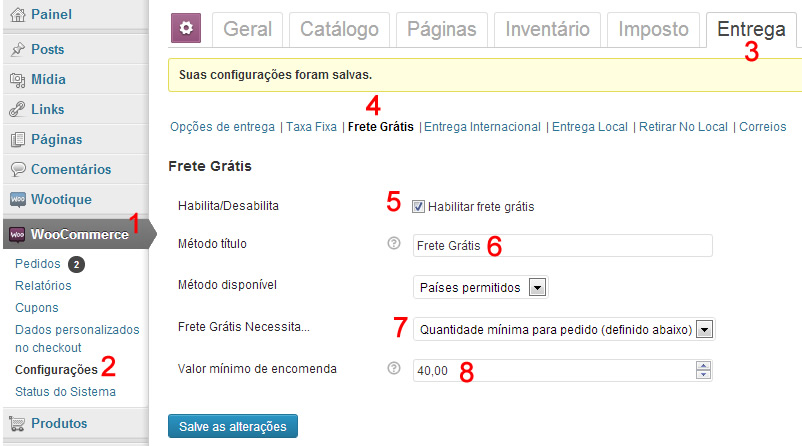802x446 pixels.
Task: Click the Painel house icon
Action: (18, 15)
